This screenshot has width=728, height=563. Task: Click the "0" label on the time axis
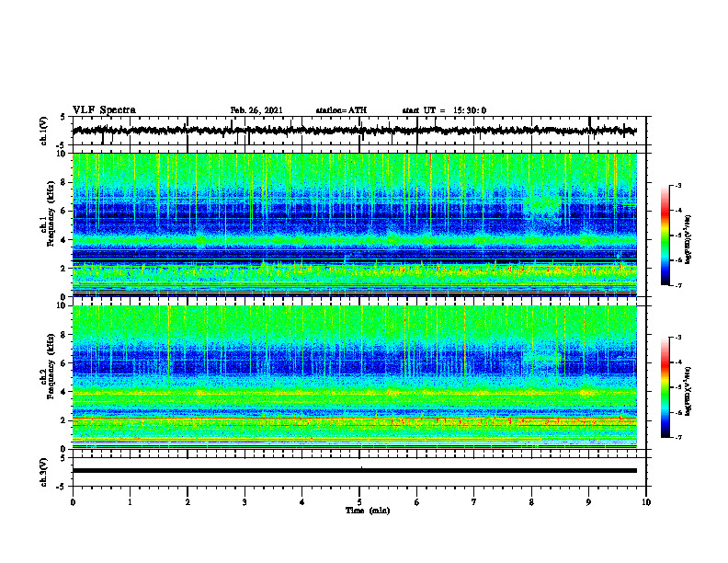click(x=73, y=502)
